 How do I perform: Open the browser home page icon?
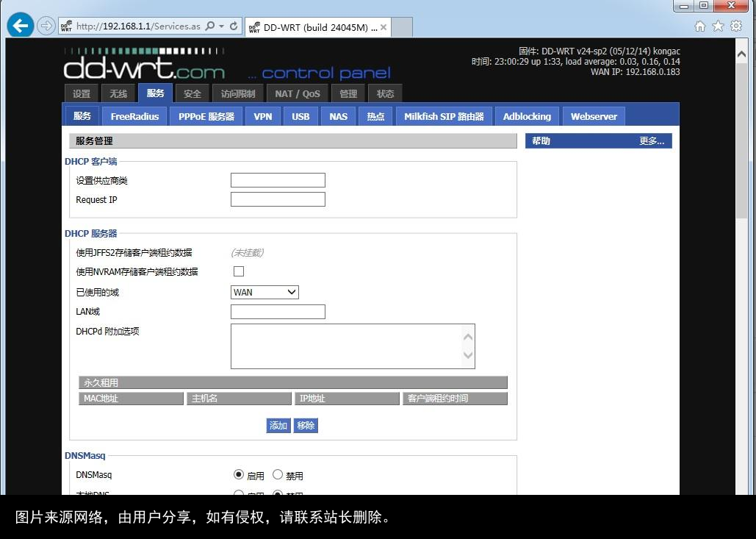[699, 25]
